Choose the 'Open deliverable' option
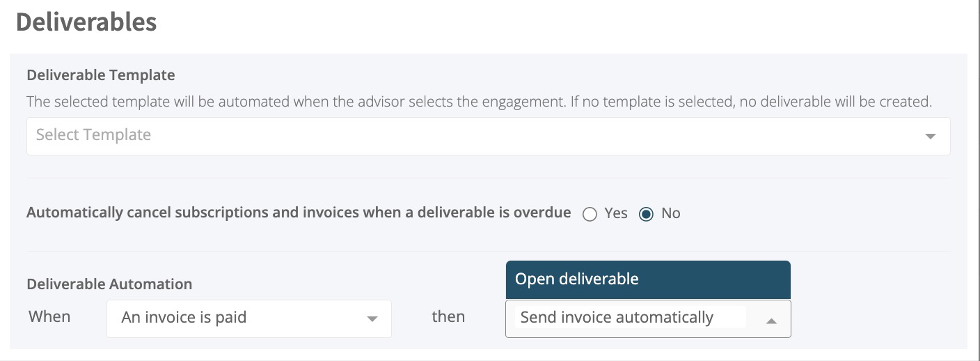The image size is (980, 361). 648,279
